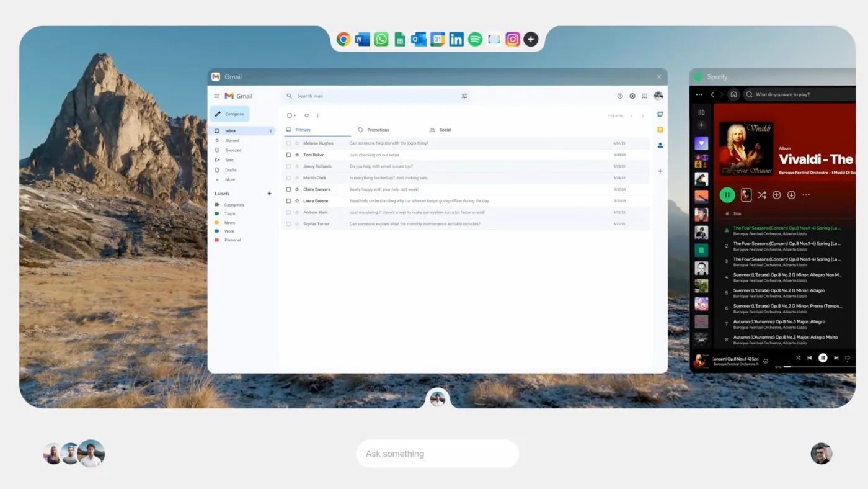Image resolution: width=868 pixels, height=489 pixels.
Task: Show search options in Gmail search bar
Action: [464, 96]
